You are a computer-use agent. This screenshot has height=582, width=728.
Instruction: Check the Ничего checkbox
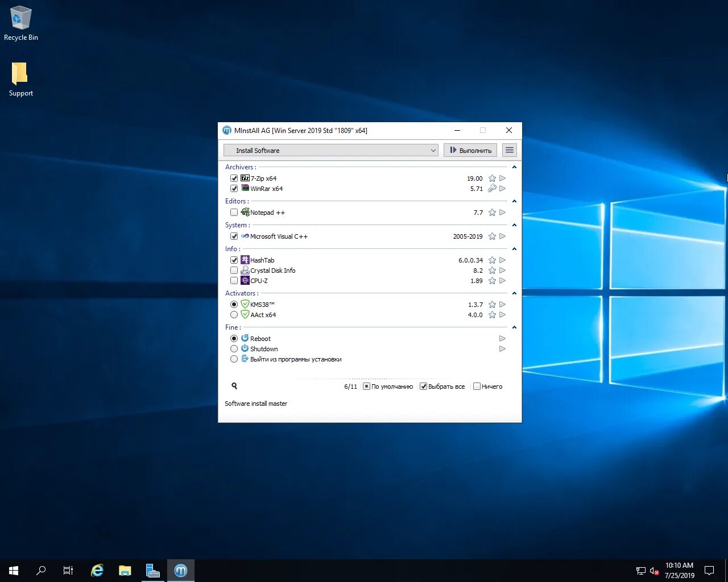pyautogui.click(x=477, y=386)
